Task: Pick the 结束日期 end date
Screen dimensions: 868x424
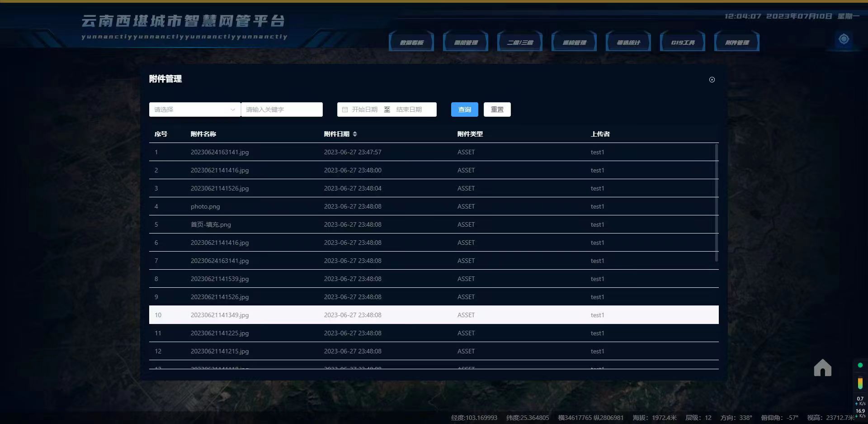Action: (409, 110)
